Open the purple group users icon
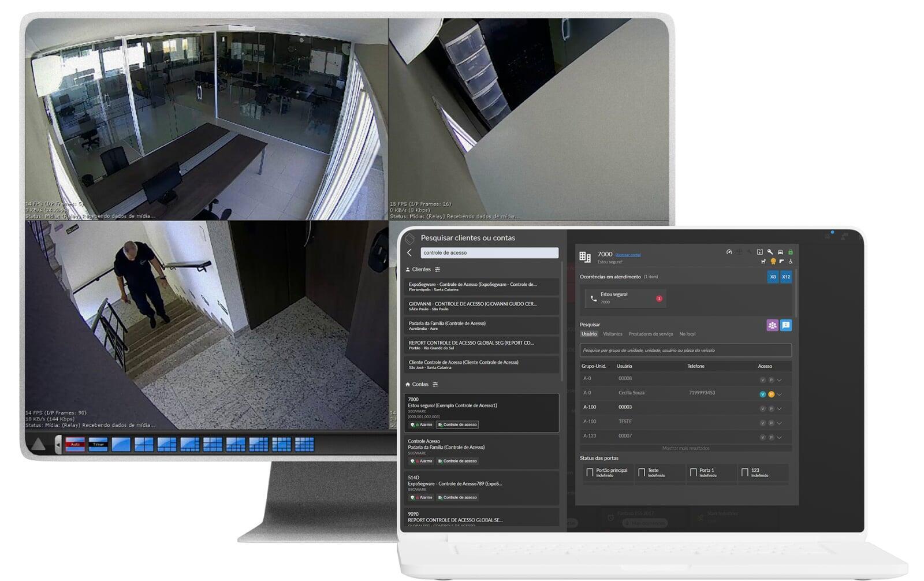 772,325
